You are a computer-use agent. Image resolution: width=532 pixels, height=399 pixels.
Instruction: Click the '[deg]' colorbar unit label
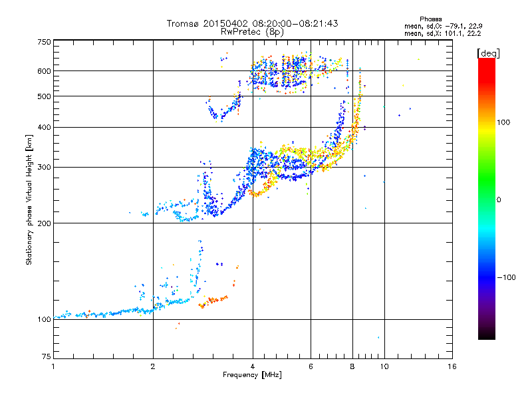tap(488, 53)
